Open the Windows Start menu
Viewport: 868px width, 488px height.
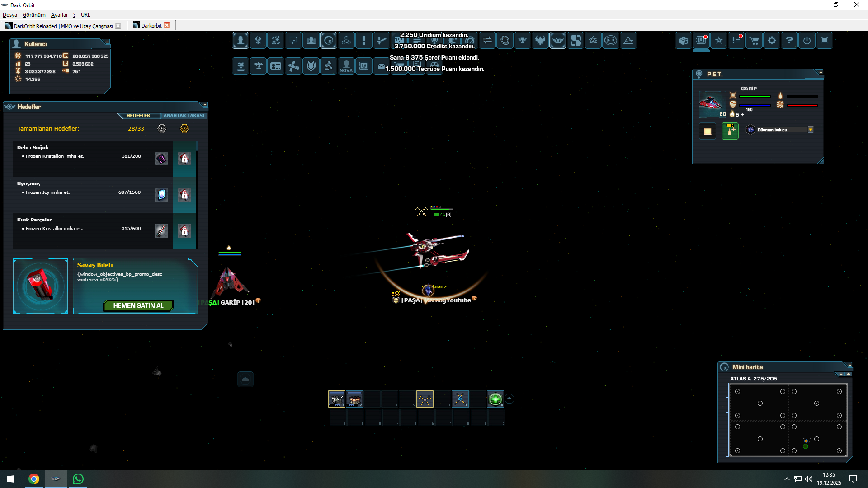(x=11, y=479)
